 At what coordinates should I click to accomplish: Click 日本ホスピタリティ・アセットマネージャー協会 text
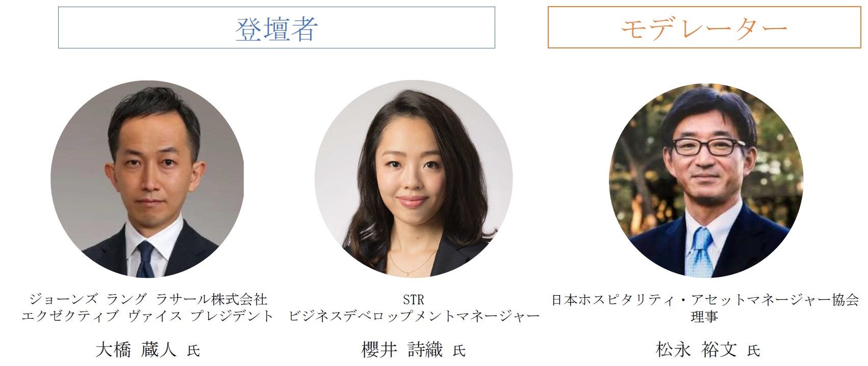coord(705,299)
